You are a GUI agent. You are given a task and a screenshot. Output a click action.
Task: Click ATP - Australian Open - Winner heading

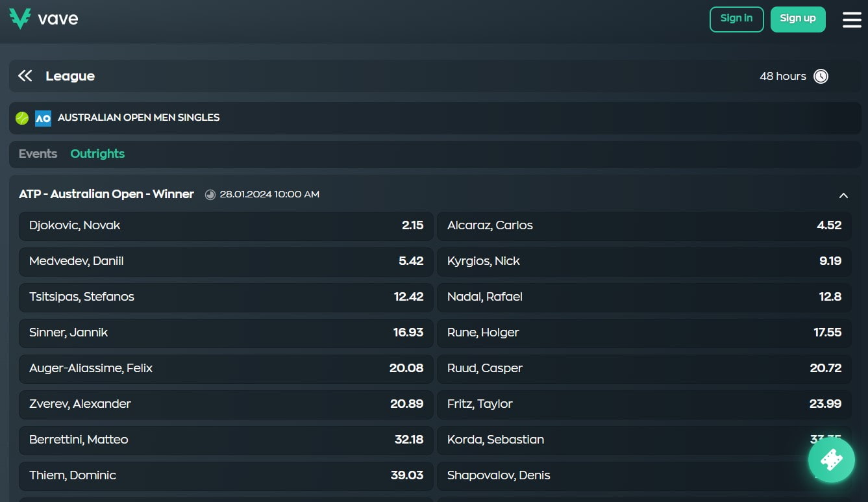click(106, 194)
